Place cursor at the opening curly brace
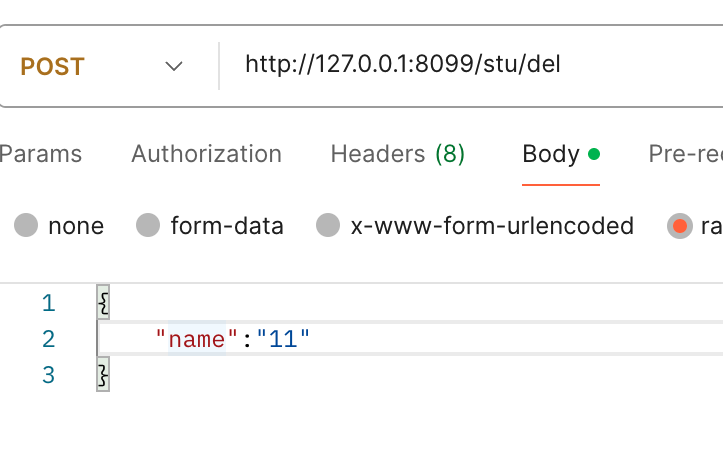 [x=103, y=303]
